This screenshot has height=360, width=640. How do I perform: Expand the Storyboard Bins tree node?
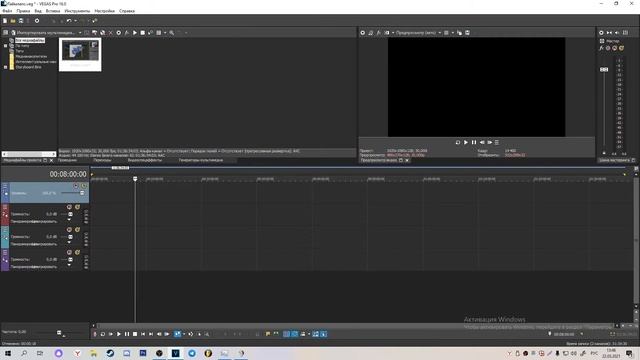click(x=6, y=67)
